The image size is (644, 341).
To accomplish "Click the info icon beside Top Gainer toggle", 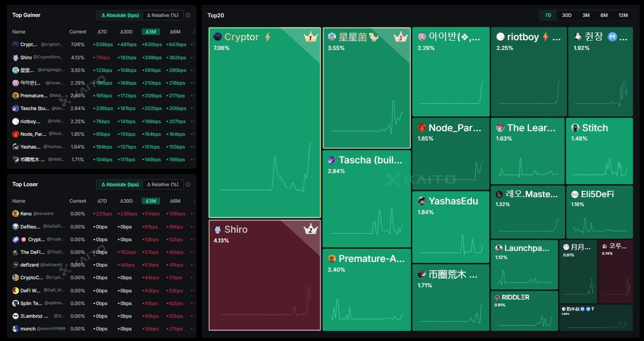I will pos(188,16).
